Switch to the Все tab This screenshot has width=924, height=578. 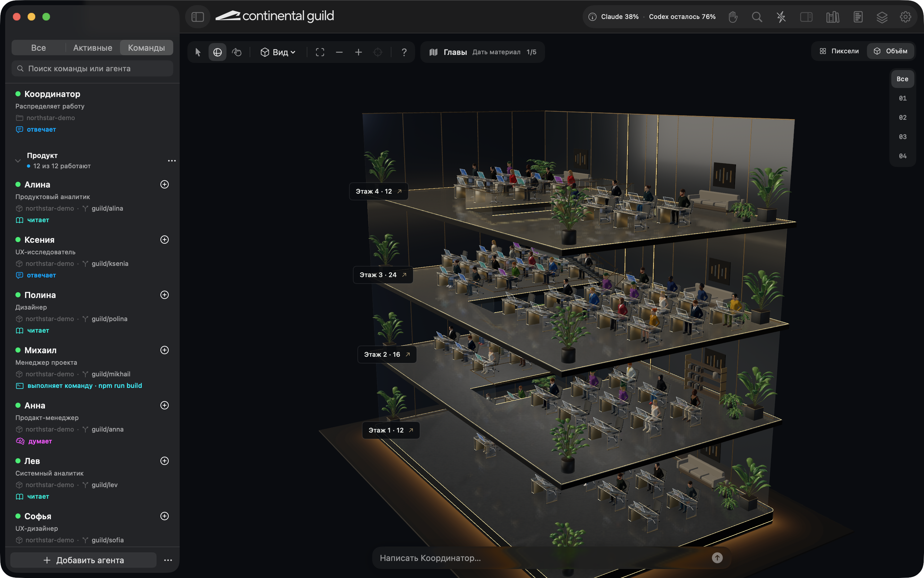pos(38,48)
